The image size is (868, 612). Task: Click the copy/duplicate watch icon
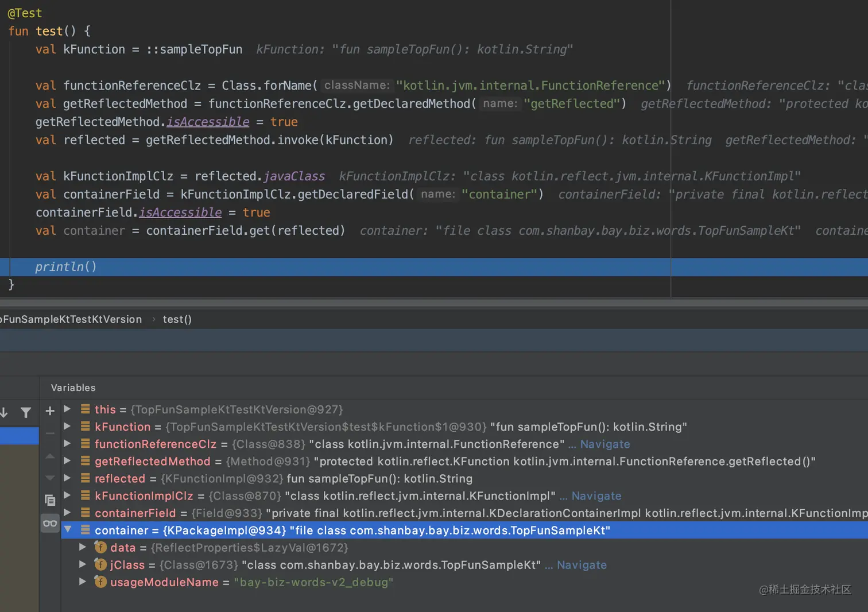(50, 500)
